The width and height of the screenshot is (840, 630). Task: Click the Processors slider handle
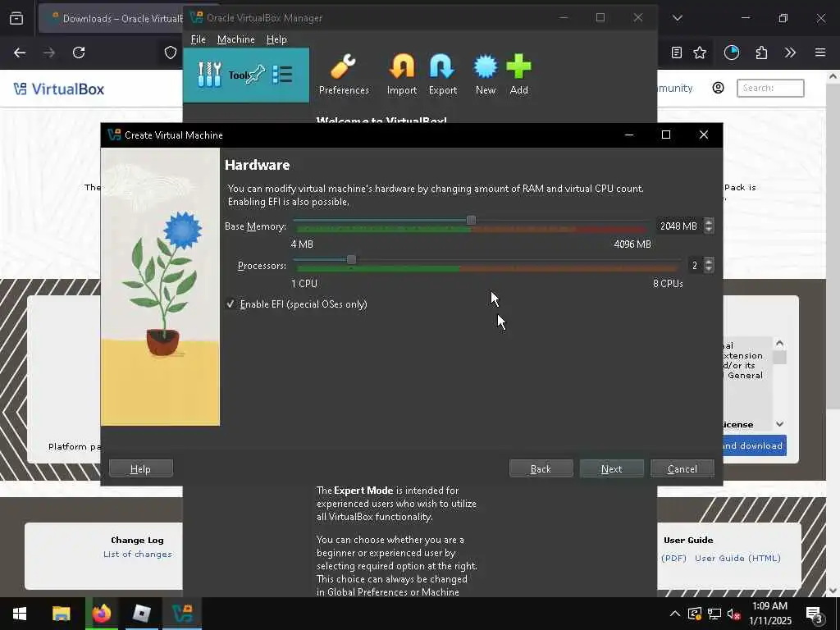[x=351, y=260]
